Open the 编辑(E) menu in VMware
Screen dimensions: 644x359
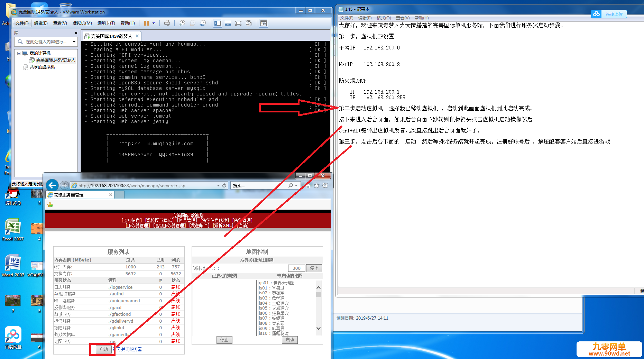click(41, 23)
